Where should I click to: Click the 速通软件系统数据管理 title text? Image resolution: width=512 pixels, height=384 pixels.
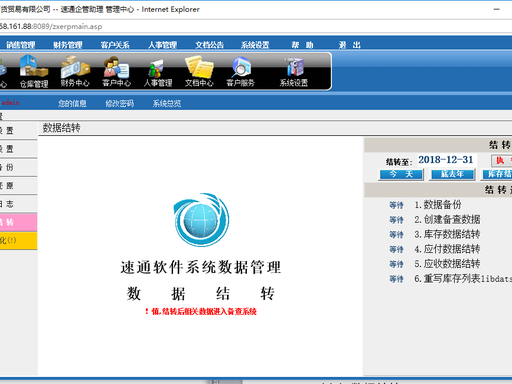point(201,267)
